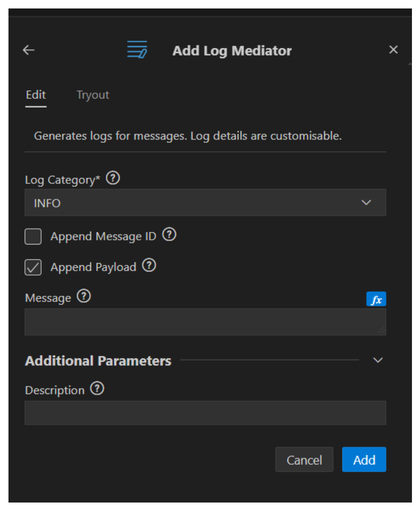Open the fx expression editor for Message

(376, 299)
